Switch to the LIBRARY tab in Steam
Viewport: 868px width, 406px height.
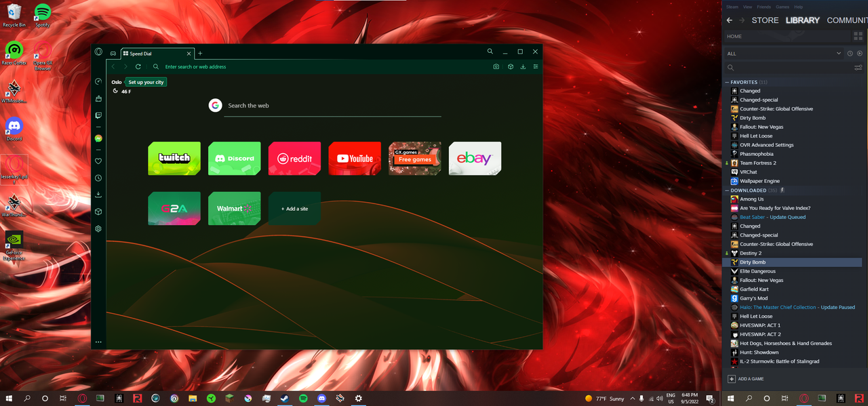click(x=803, y=20)
